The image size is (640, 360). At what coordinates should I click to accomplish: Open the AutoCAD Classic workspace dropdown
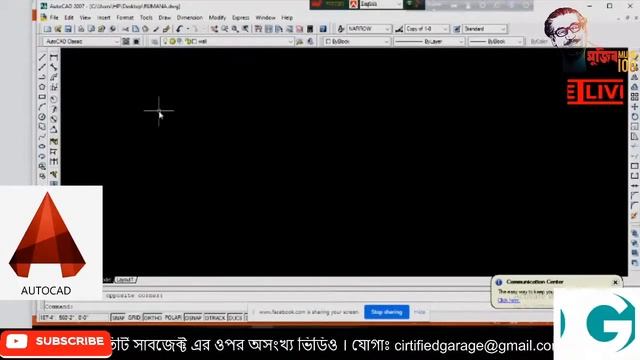[81, 42]
